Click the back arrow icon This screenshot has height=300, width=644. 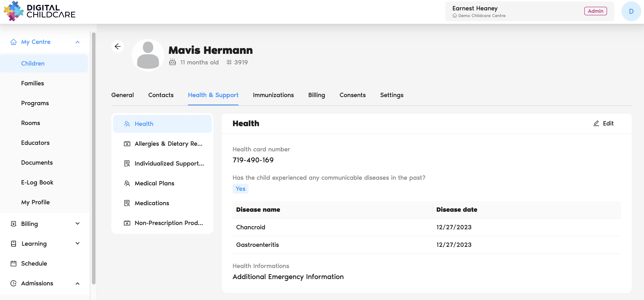pos(117,46)
